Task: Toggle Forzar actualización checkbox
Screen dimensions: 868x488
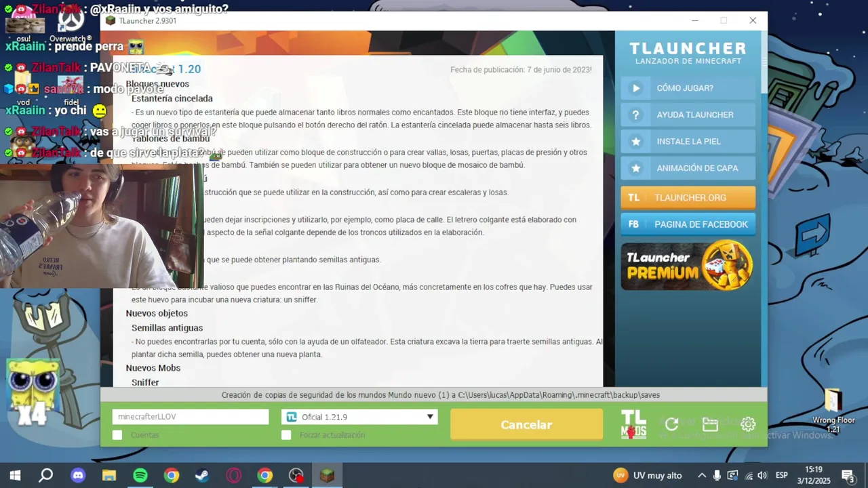Action: pyautogui.click(x=286, y=435)
